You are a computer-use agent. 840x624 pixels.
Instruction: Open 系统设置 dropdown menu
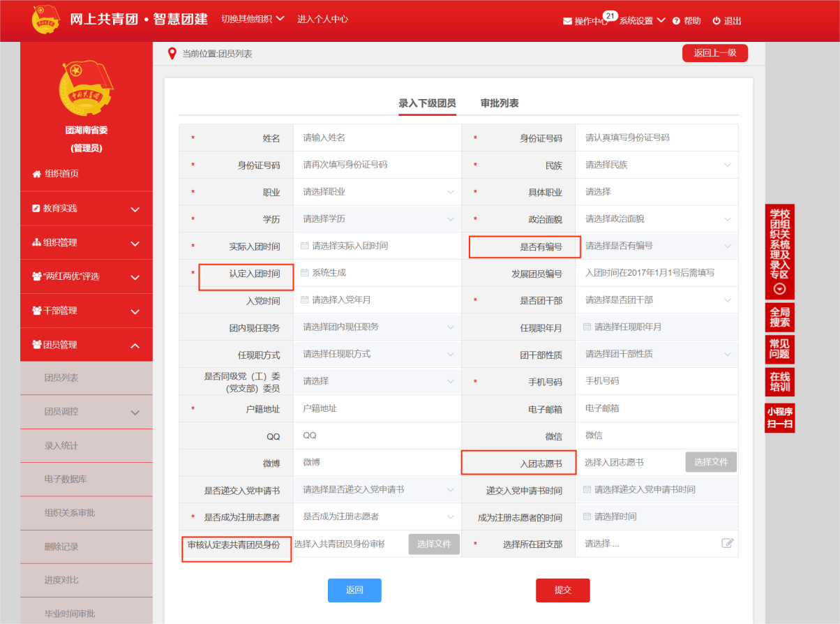pyautogui.click(x=643, y=21)
